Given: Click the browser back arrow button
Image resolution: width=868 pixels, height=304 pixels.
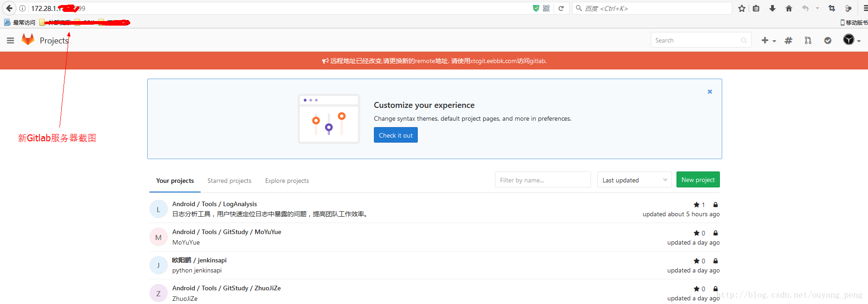Looking at the screenshot, I should 9,8.
